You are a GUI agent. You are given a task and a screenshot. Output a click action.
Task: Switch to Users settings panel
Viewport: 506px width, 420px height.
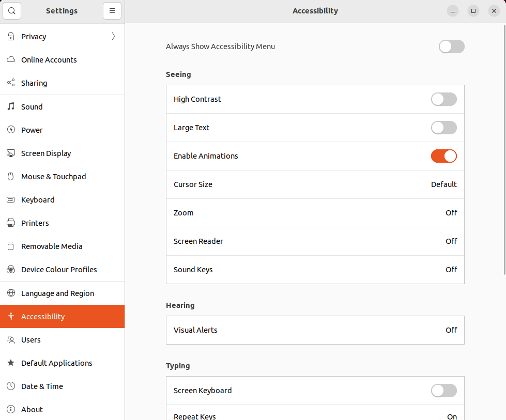pyautogui.click(x=63, y=340)
